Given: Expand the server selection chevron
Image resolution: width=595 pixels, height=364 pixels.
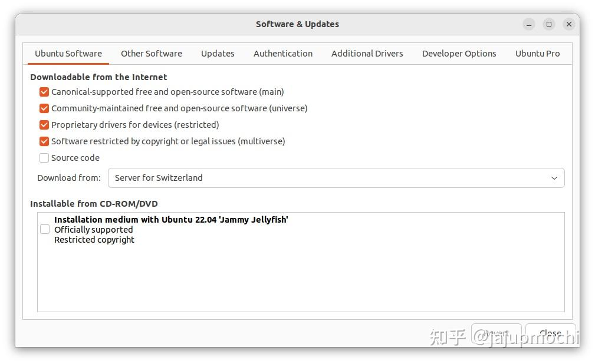Looking at the screenshot, I should (553, 177).
